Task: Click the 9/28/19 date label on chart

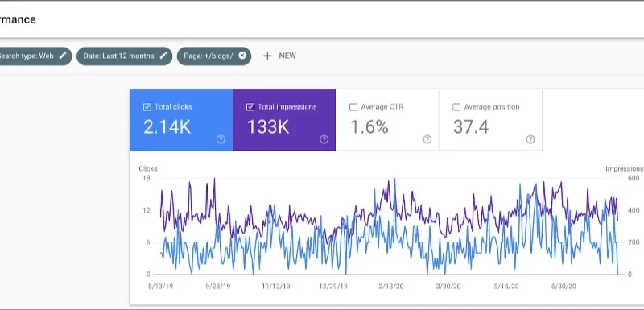Action: coord(218,286)
